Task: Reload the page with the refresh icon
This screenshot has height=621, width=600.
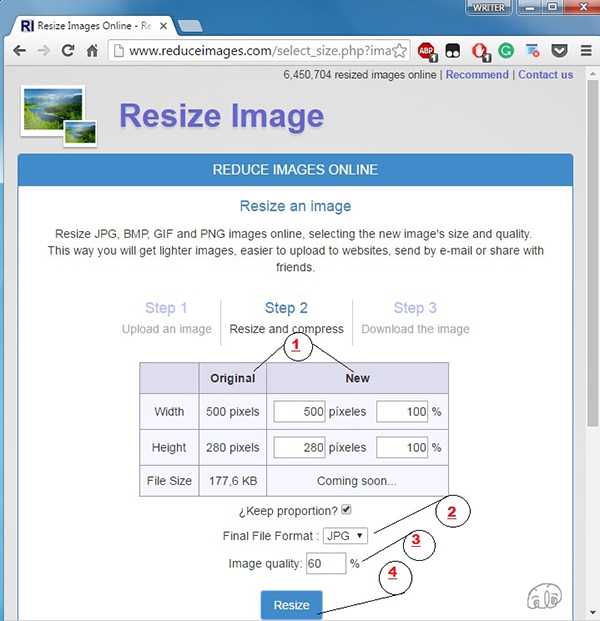Action: pos(68,51)
